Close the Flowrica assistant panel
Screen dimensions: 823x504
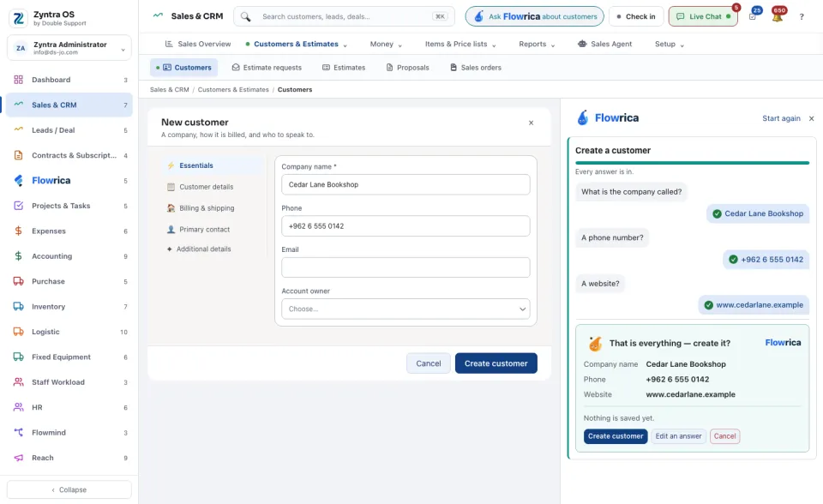tap(812, 118)
